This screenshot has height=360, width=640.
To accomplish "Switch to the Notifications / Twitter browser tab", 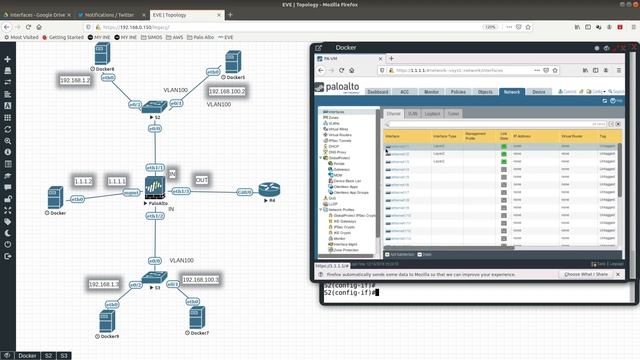I will [110, 15].
